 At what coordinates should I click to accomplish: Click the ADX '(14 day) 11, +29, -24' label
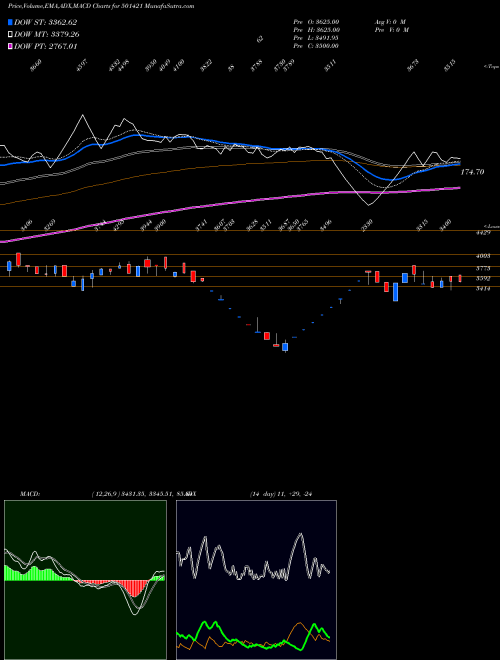[281, 494]
